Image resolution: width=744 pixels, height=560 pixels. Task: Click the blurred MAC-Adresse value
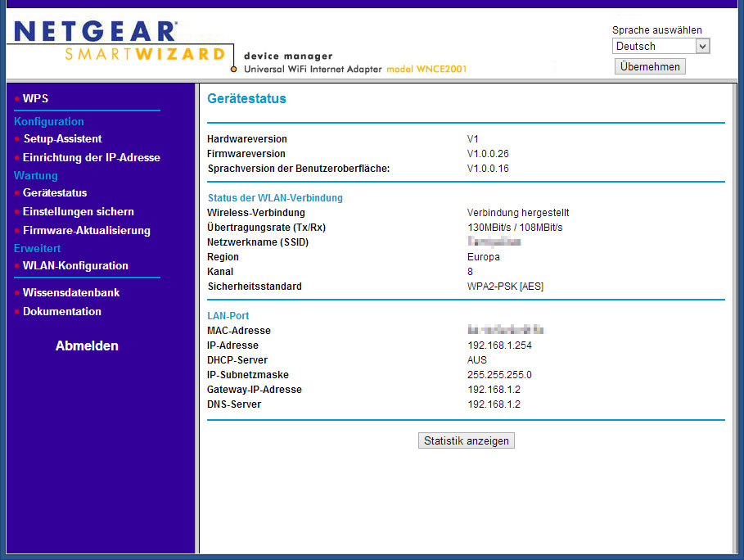tap(505, 330)
